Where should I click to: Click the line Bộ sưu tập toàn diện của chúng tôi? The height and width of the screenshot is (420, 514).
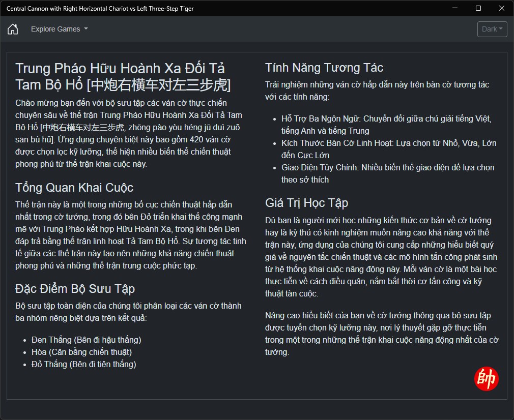[128, 312]
